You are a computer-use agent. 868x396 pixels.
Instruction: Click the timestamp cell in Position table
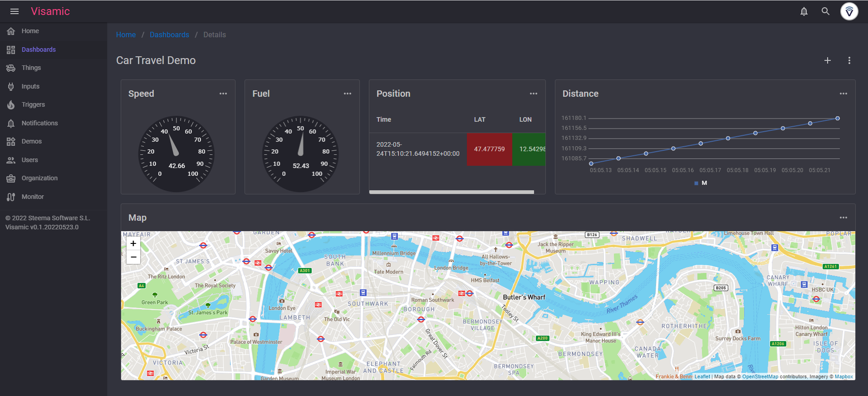(x=418, y=149)
